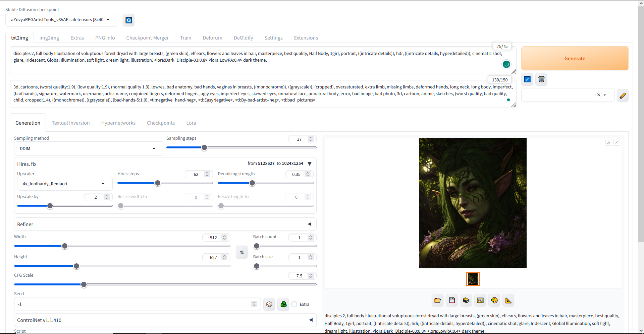
Task: Send image to inpaint via palette icon
Action: [x=494, y=300]
